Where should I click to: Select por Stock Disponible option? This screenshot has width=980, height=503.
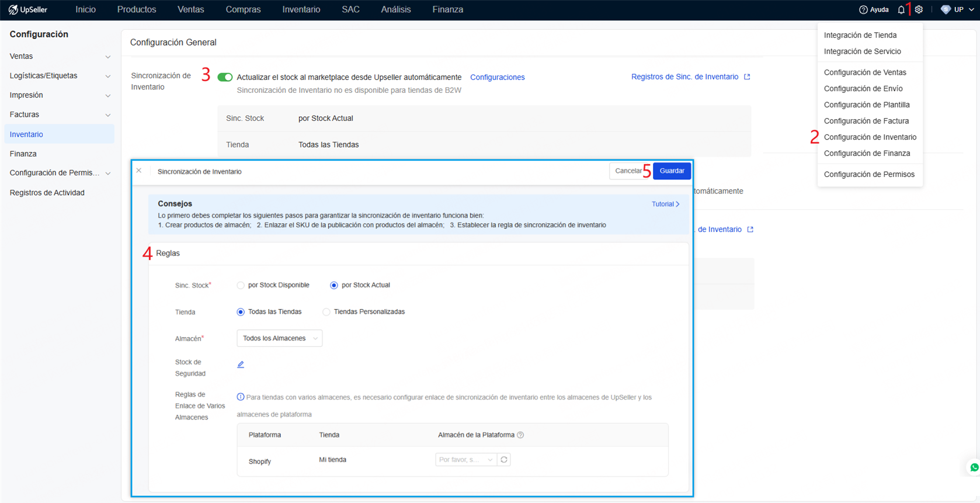coord(241,285)
